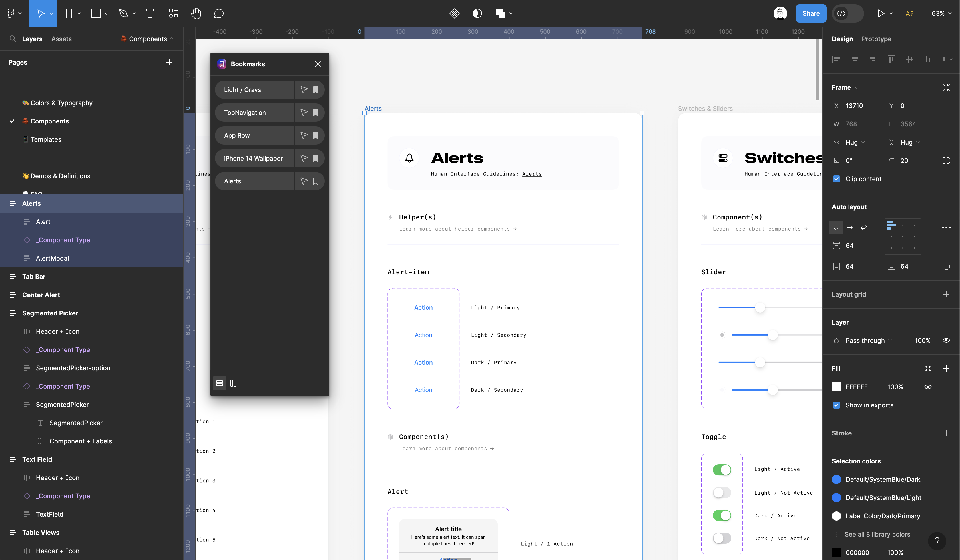Viewport: 960px width, 560px height.
Task: Click the Resources (components) icon in the toolbar
Action: tap(173, 14)
